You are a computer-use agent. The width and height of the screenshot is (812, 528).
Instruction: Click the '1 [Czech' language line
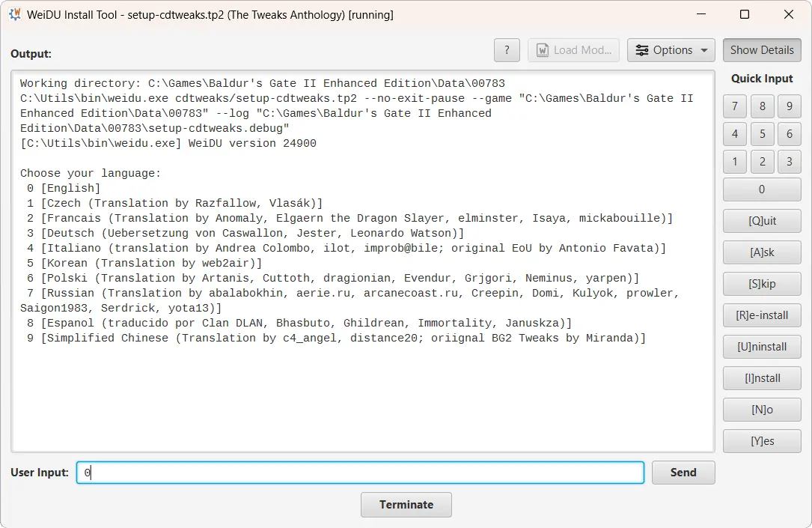174,203
